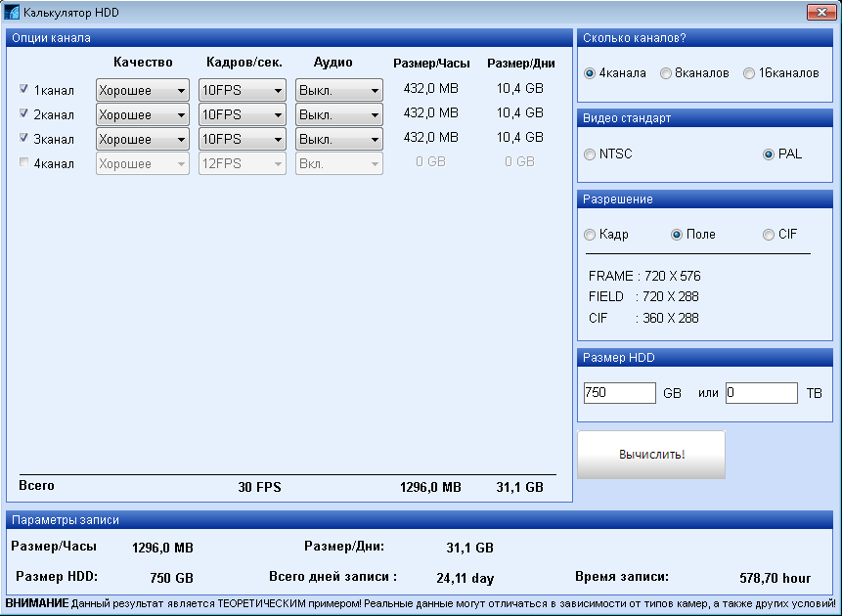Select the 16каналов radio button

tap(749, 73)
